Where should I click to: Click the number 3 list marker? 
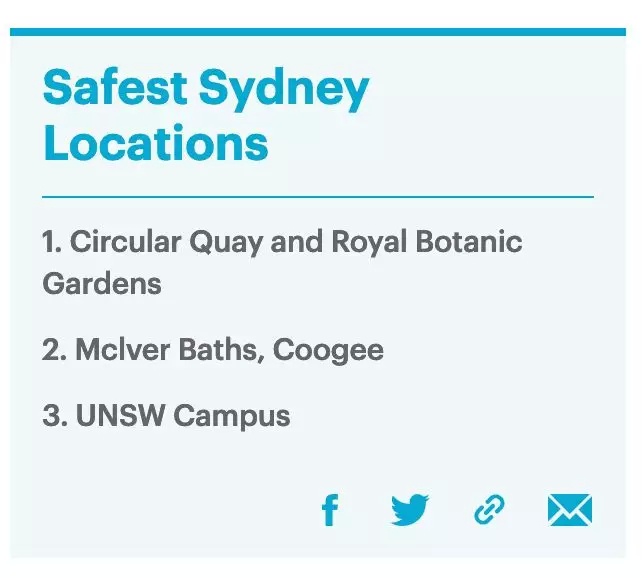pos(55,415)
